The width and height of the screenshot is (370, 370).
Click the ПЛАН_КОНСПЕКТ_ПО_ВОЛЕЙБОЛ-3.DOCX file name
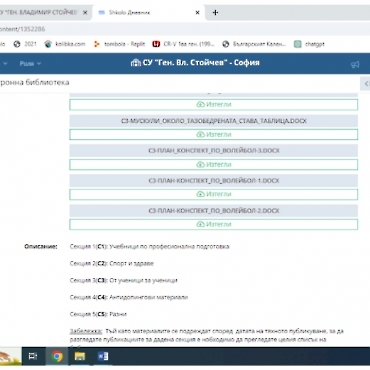(x=214, y=151)
